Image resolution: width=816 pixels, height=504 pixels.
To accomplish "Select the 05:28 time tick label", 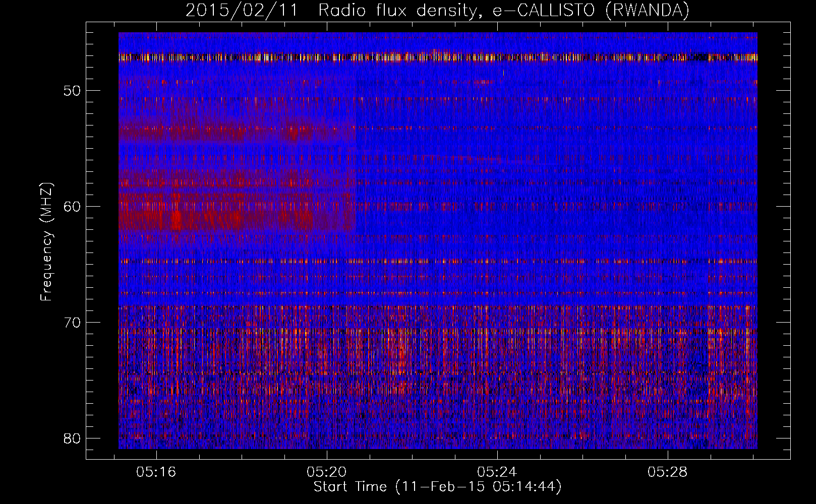I will (668, 472).
